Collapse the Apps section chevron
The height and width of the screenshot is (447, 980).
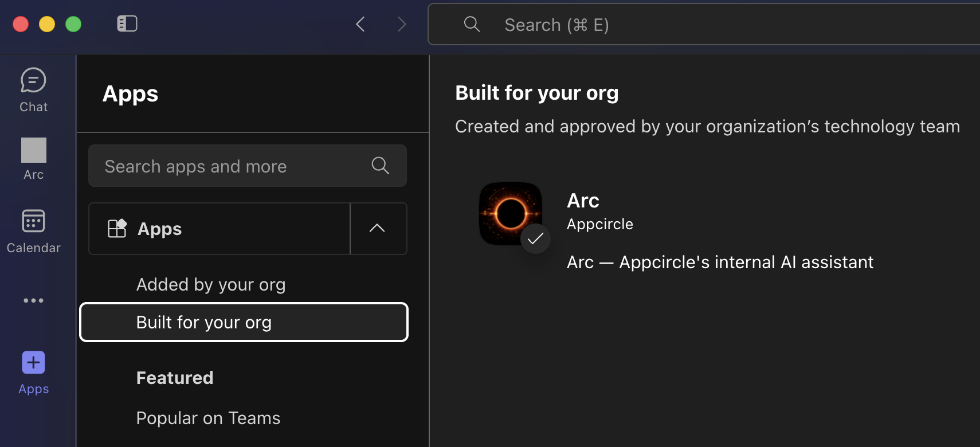[377, 228]
